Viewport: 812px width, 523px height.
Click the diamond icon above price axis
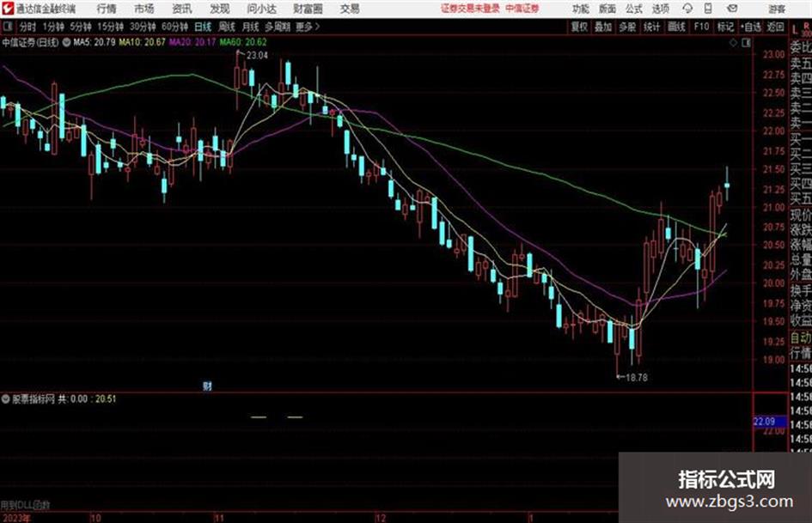733,43
